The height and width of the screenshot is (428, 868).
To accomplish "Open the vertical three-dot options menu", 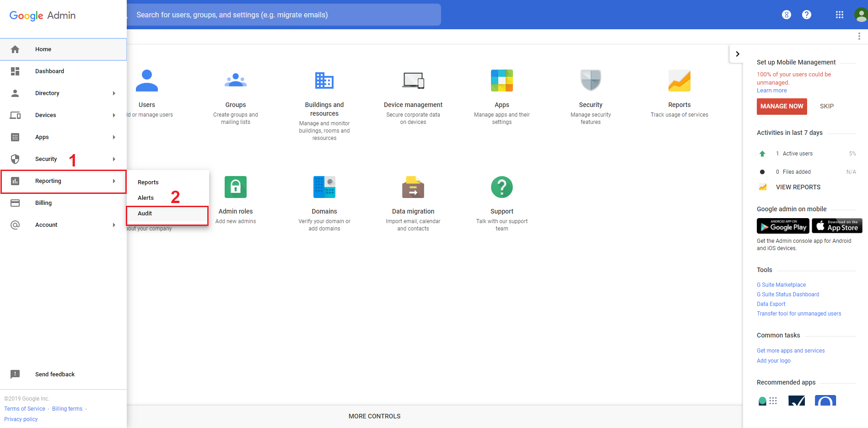I will [859, 36].
